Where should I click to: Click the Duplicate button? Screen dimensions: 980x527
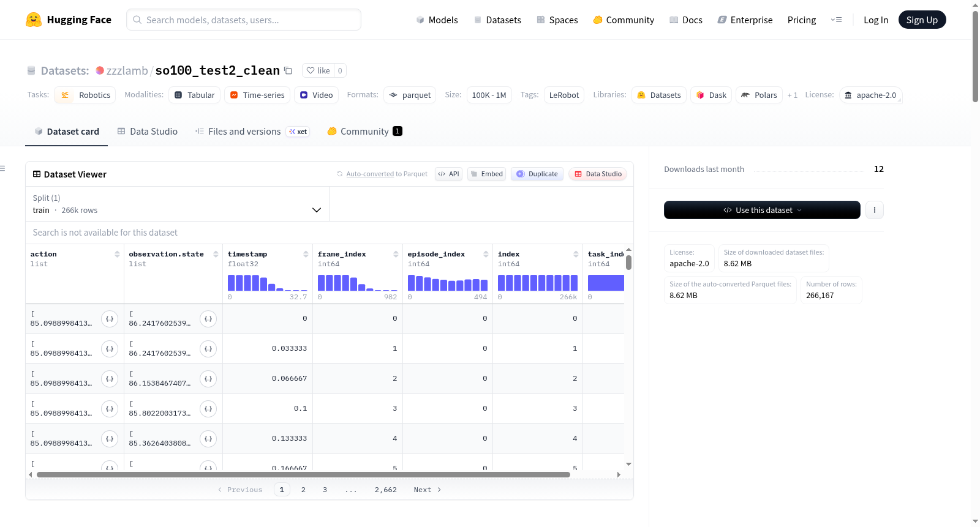point(537,174)
